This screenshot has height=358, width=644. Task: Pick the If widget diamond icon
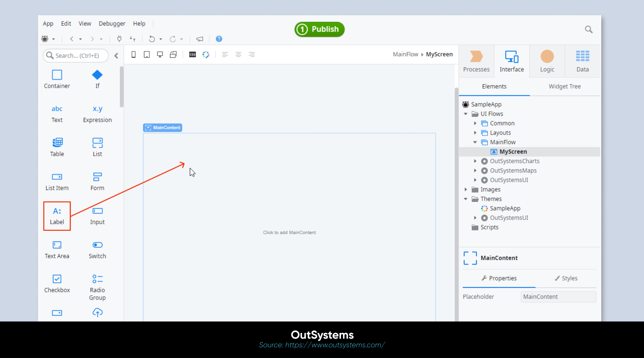(97, 75)
